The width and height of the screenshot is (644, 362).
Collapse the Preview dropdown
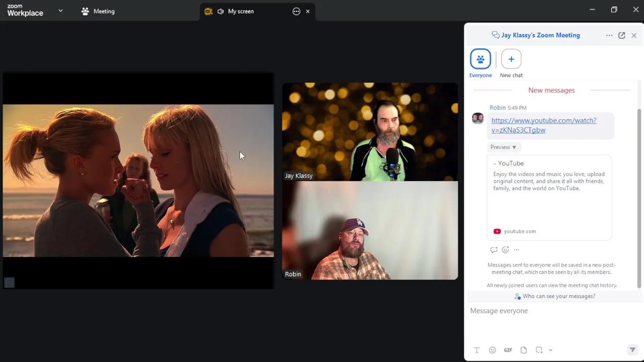504,147
